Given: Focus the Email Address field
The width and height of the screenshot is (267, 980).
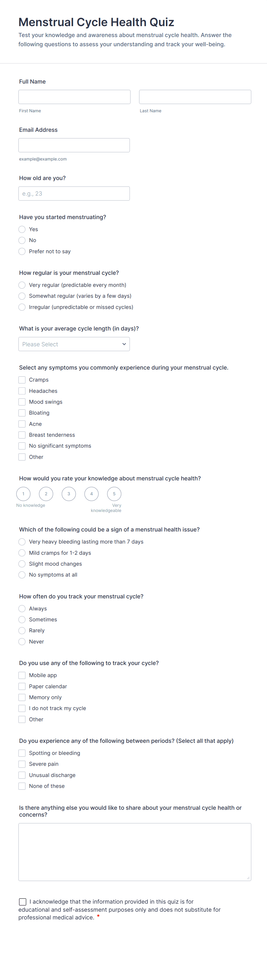Looking at the screenshot, I should tap(74, 145).
